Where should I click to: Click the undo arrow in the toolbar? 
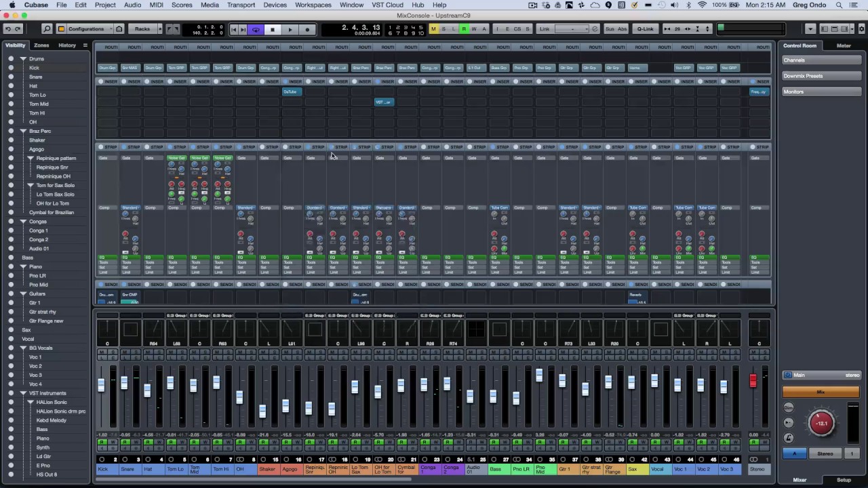pos(7,29)
